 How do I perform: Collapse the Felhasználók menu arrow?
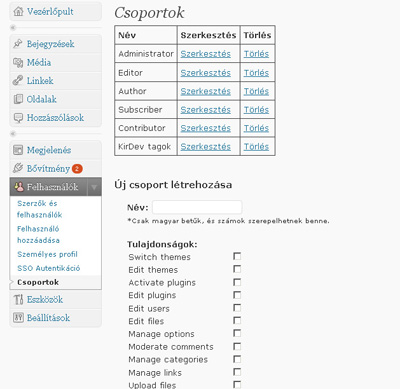tap(94, 187)
